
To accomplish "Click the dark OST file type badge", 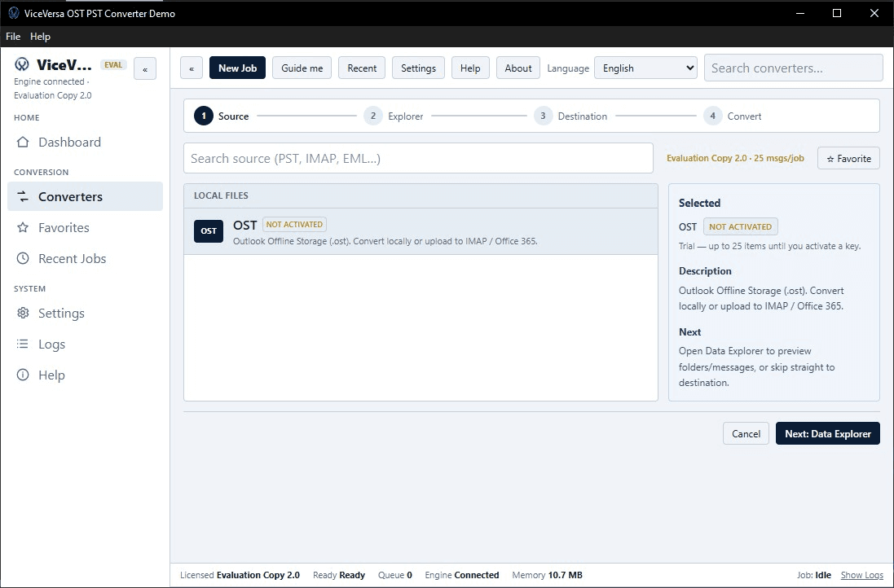I will pos(209,230).
